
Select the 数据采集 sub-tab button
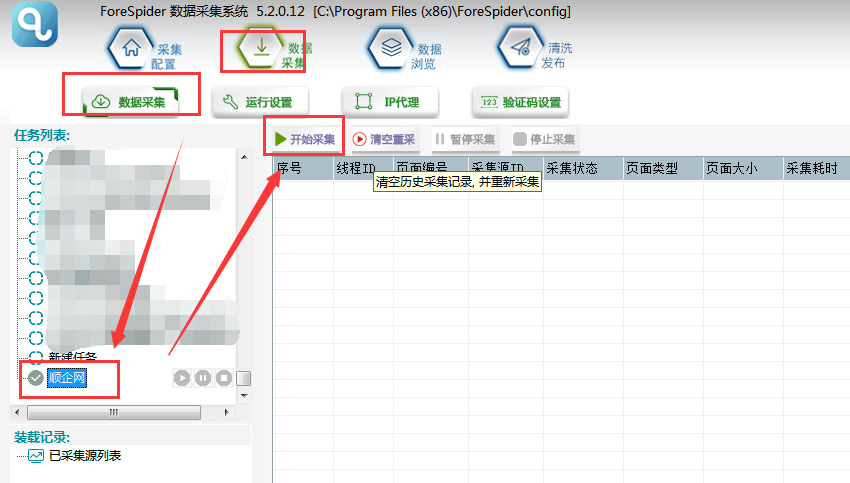[130, 101]
